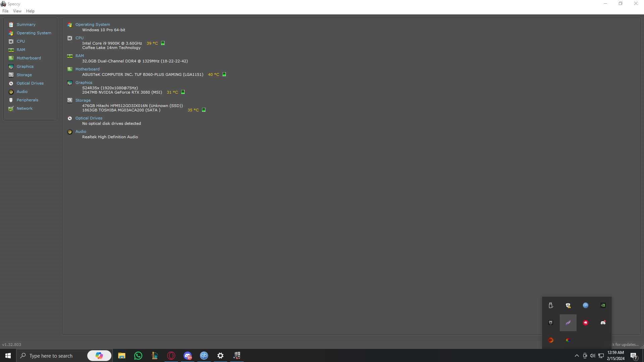Viewport: 644px width, 362px height.
Task: Click the rainbow color wheel tray icon
Action: [x=568, y=340]
